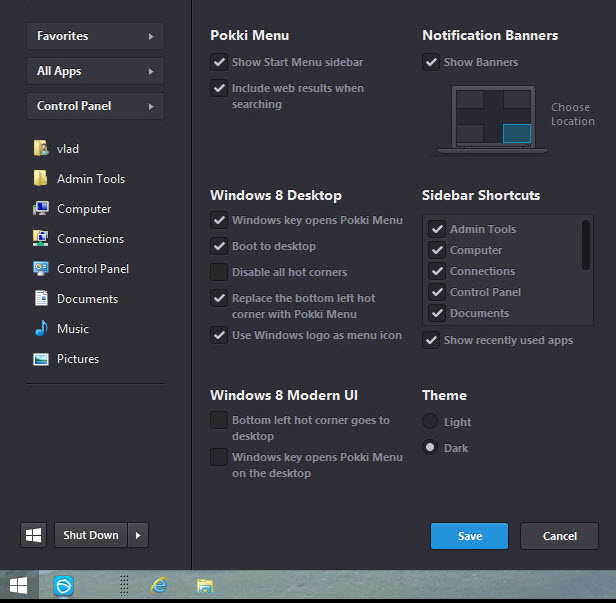Launch Internet Explorer from the taskbar
The image size is (616, 603).
tap(159, 586)
